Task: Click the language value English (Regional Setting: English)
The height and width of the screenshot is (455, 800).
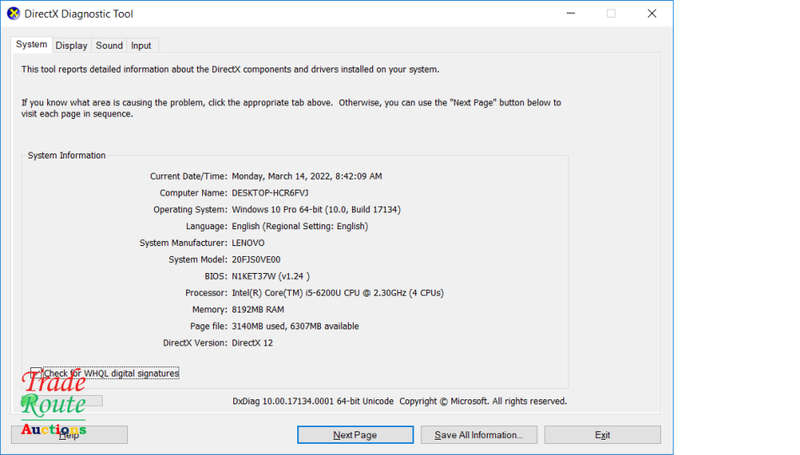Action: pos(299,226)
